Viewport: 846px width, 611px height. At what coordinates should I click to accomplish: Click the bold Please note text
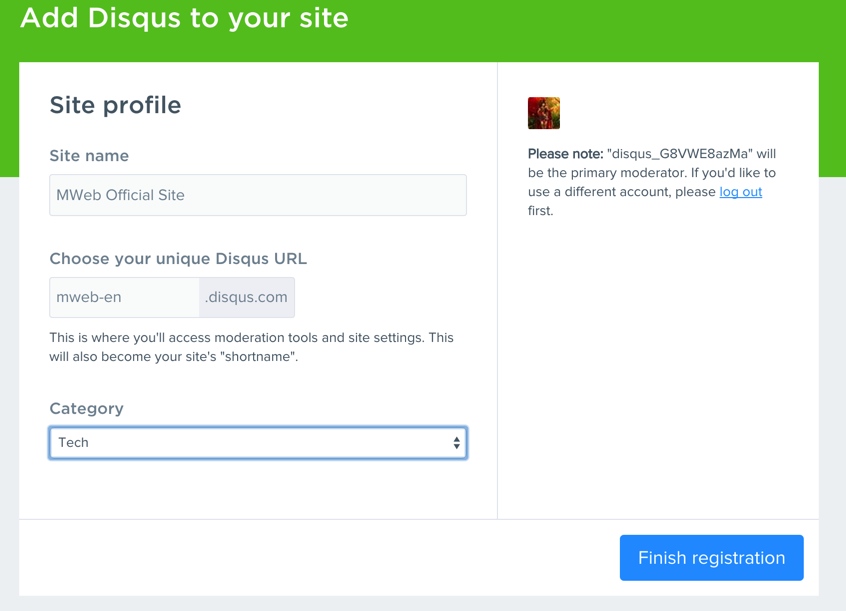click(565, 154)
